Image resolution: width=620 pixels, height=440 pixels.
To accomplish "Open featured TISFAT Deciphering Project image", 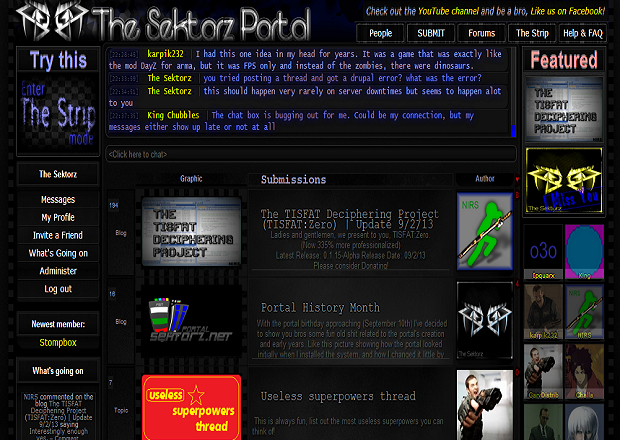I will coord(564,110).
